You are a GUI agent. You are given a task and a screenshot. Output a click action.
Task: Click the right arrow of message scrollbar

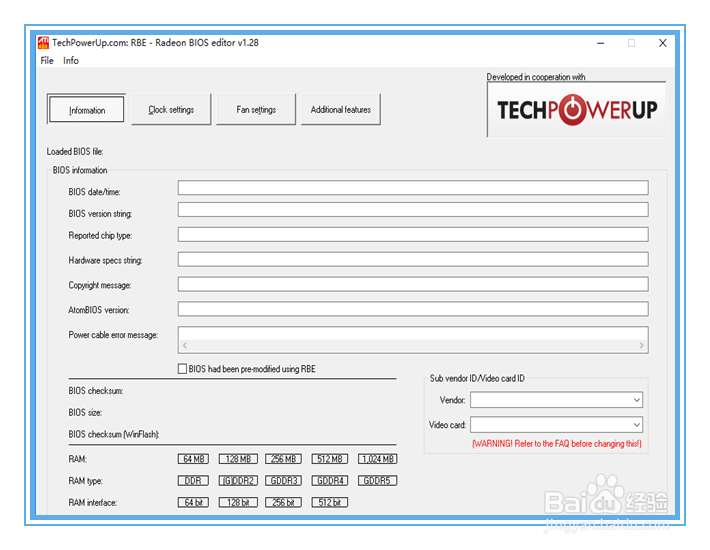tap(641, 345)
